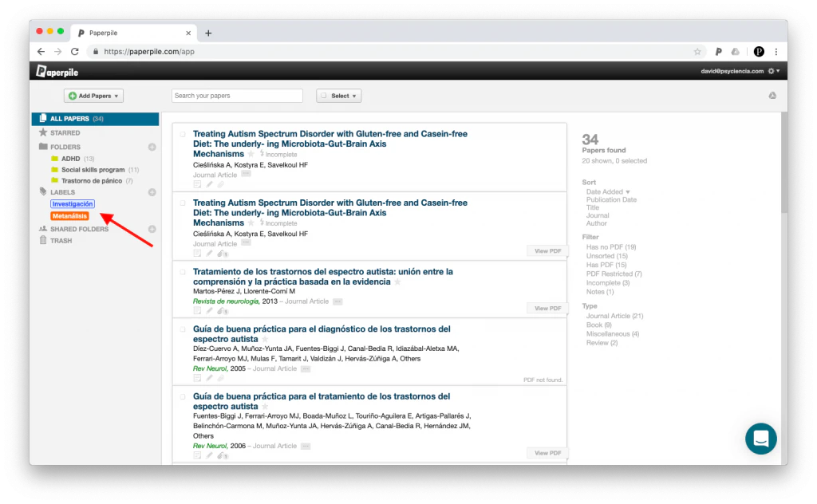
Task: Click the Paperpile logo in the header
Action: pyautogui.click(x=57, y=71)
